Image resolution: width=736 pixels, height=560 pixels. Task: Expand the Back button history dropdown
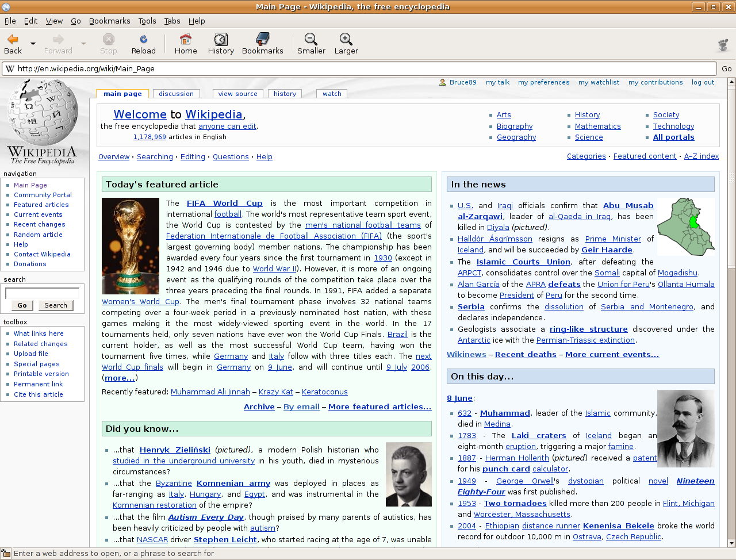tap(33, 43)
